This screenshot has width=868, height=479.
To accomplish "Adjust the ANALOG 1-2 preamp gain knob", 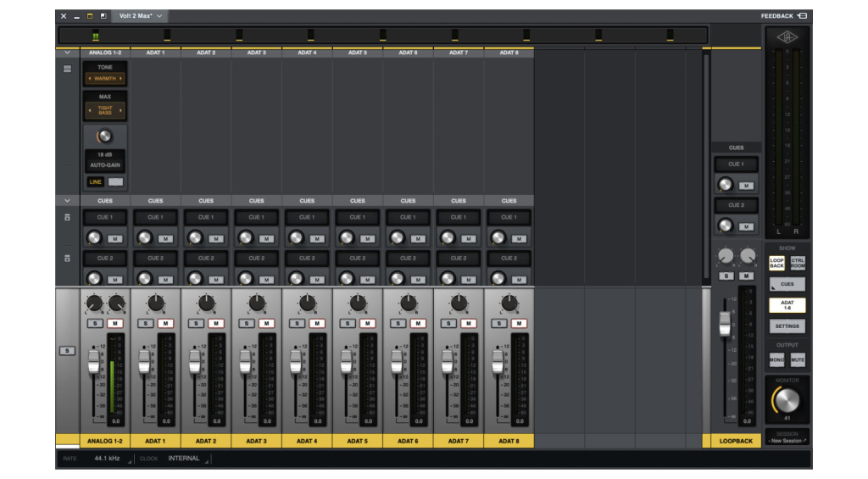I will point(104,136).
